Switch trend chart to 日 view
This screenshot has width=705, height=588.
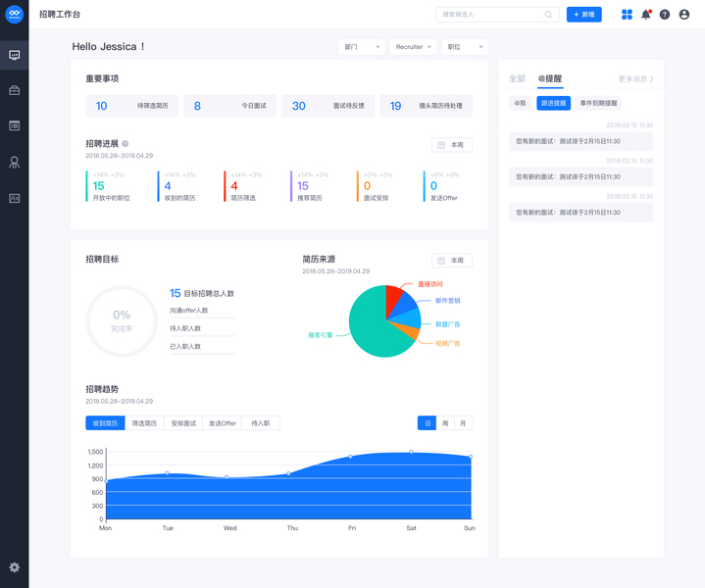[x=428, y=423]
